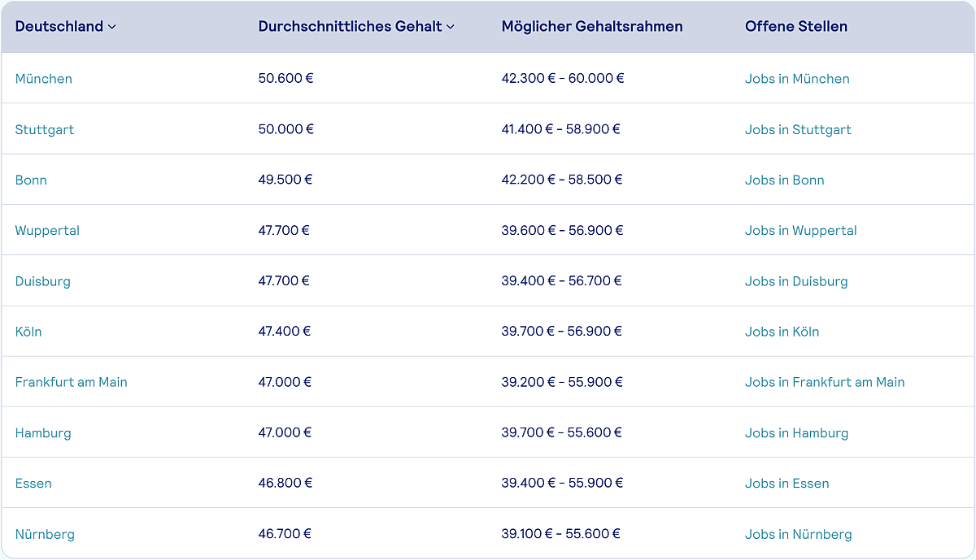Image resolution: width=976 pixels, height=560 pixels.
Task: Open the Köln city link
Action: (x=28, y=332)
